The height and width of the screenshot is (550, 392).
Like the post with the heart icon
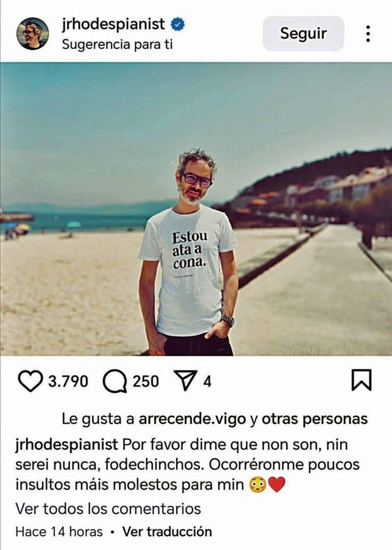[x=30, y=382]
